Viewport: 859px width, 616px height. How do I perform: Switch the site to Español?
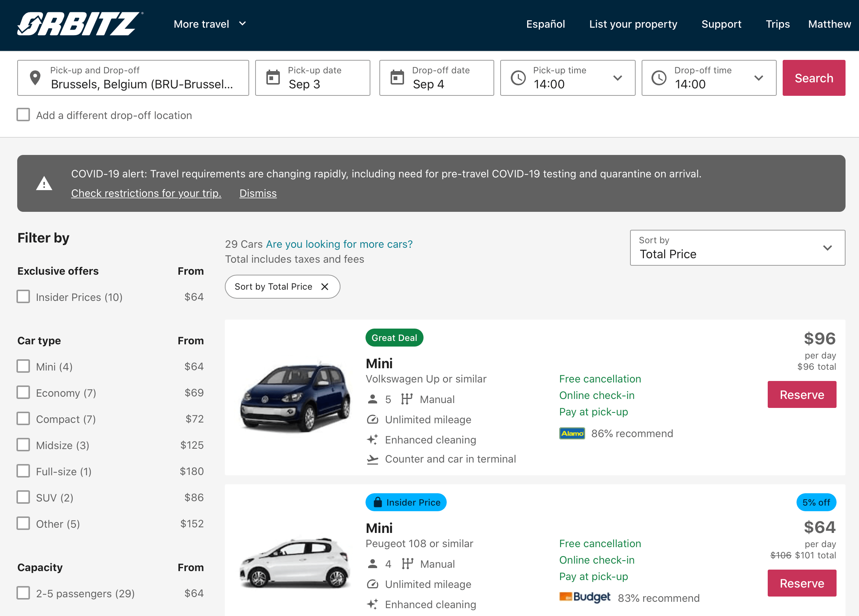tap(545, 24)
